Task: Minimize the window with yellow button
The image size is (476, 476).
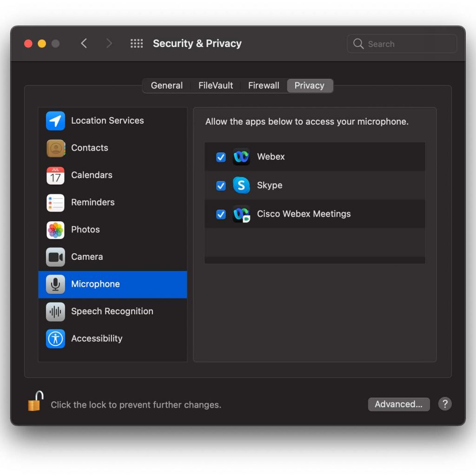Action: 42,44
